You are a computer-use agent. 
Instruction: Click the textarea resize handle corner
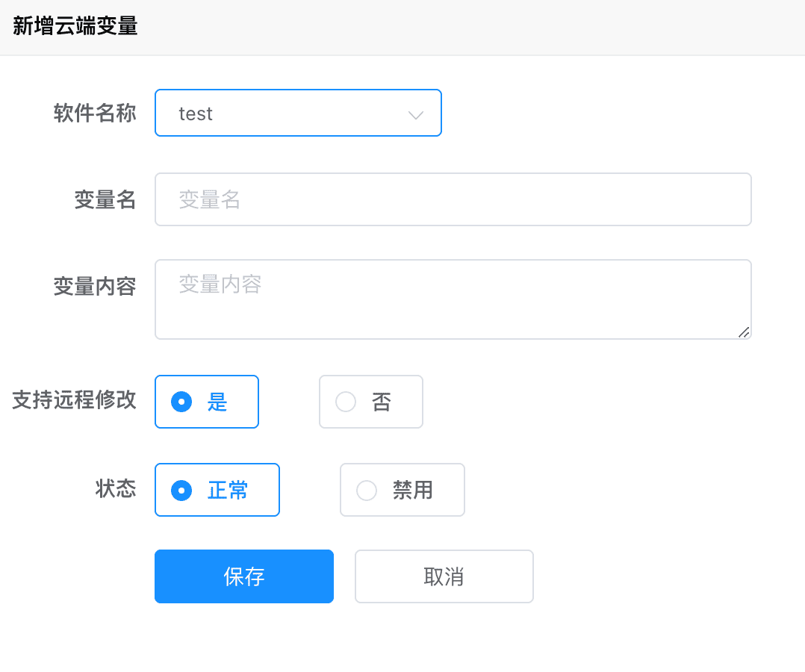tap(744, 332)
